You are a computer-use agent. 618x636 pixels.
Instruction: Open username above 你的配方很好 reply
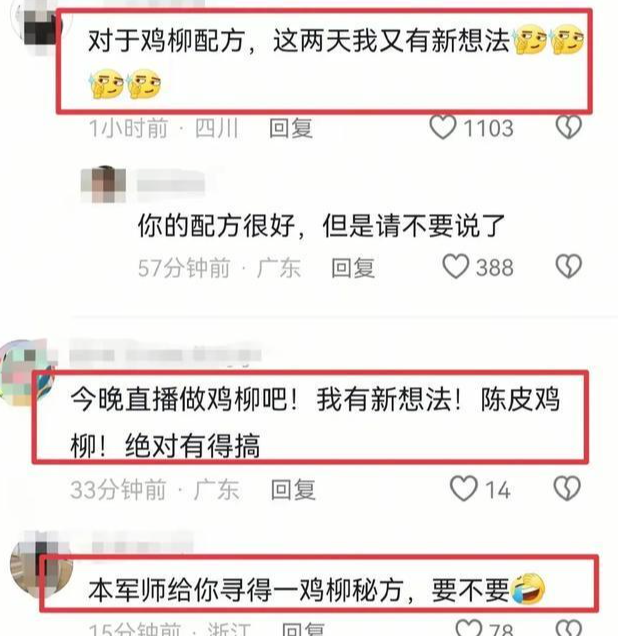coord(170,184)
